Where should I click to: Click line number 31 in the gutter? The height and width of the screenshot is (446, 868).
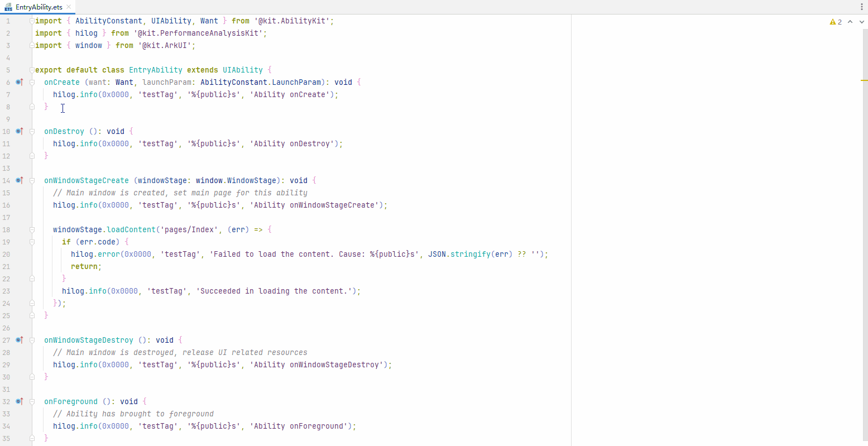click(x=6, y=389)
